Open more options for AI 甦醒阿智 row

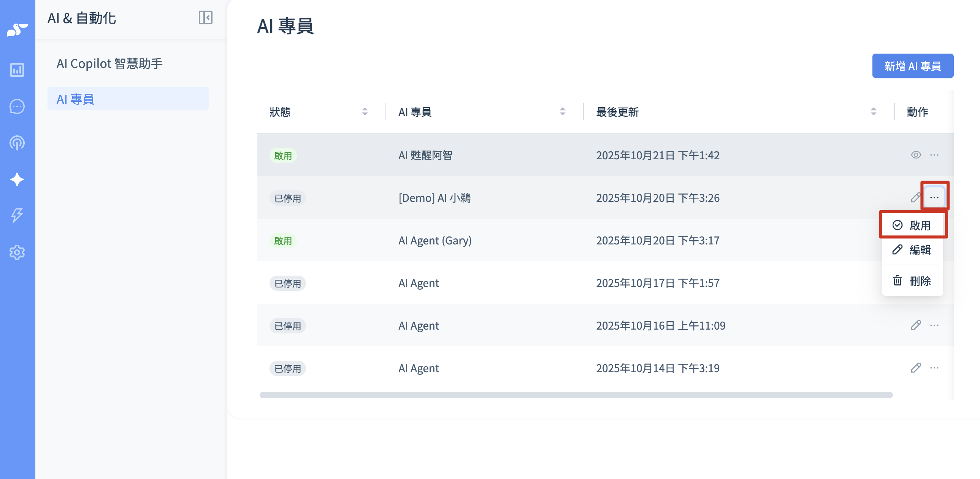pos(934,155)
